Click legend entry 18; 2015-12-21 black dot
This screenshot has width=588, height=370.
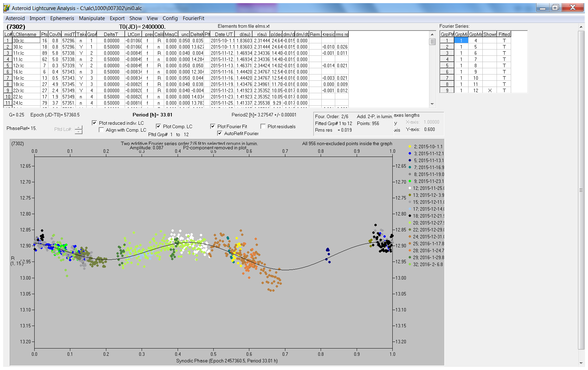click(x=410, y=216)
